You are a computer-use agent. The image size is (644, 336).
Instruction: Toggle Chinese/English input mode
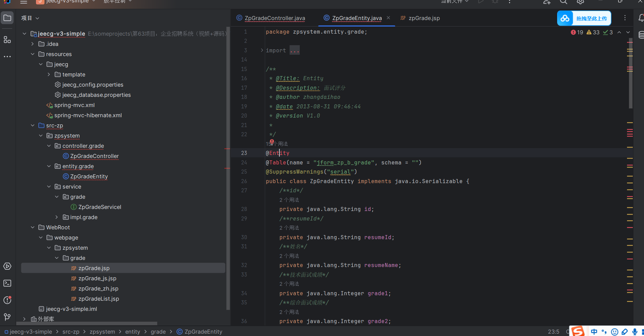point(594,332)
